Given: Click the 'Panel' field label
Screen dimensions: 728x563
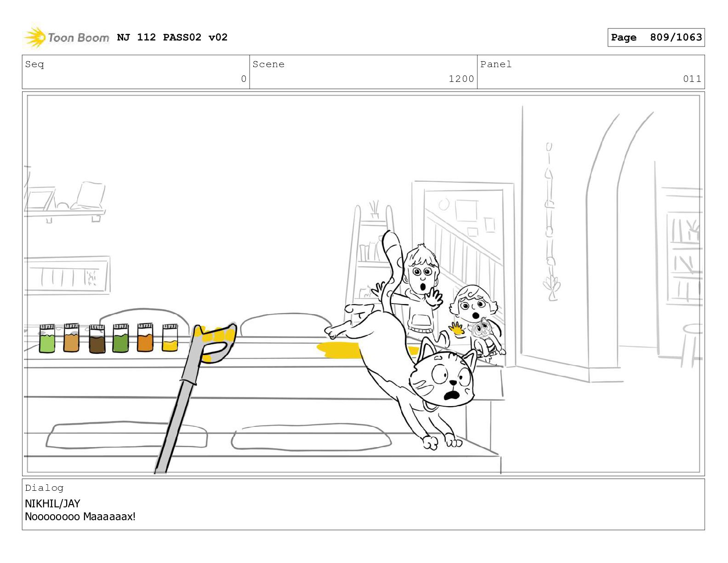Looking at the screenshot, I should pos(495,64).
